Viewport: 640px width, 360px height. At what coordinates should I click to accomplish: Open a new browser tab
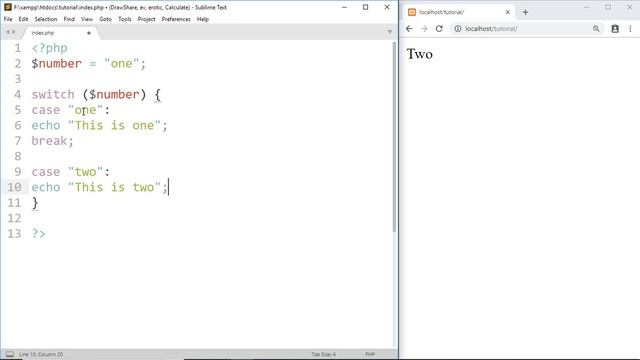coord(525,12)
